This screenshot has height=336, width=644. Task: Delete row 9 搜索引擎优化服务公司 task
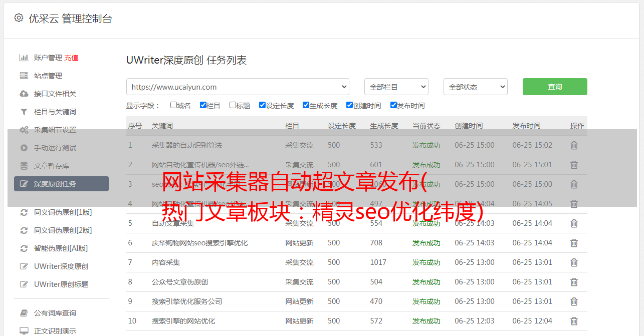(574, 301)
